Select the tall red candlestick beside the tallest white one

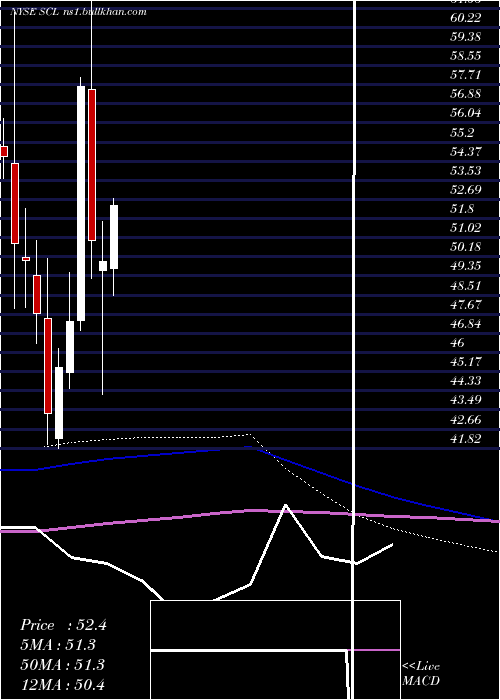92,165
